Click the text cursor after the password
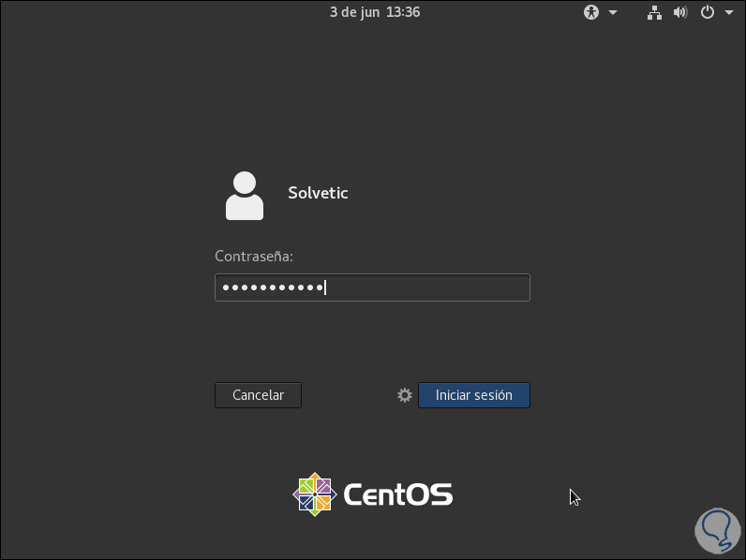 tap(325, 287)
